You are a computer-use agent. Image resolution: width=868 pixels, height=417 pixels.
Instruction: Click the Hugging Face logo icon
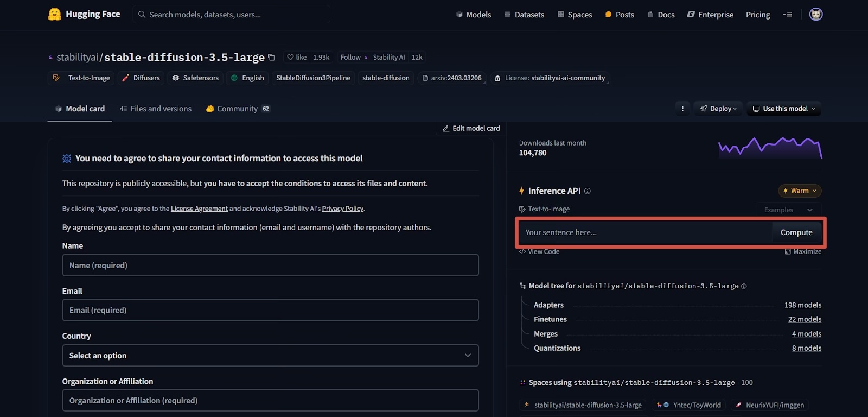tap(54, 14)
